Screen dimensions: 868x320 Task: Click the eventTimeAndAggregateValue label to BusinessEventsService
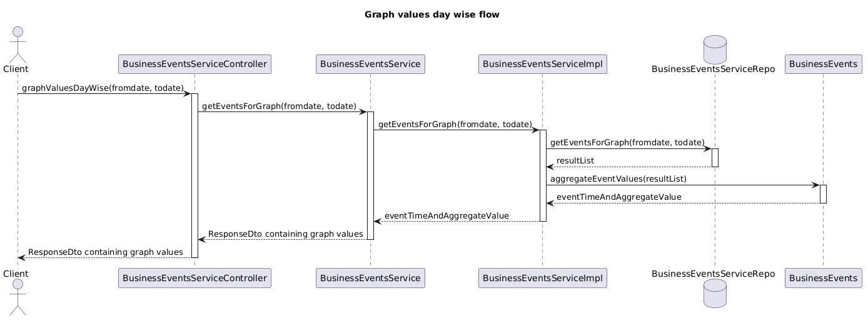click(447, 216)
